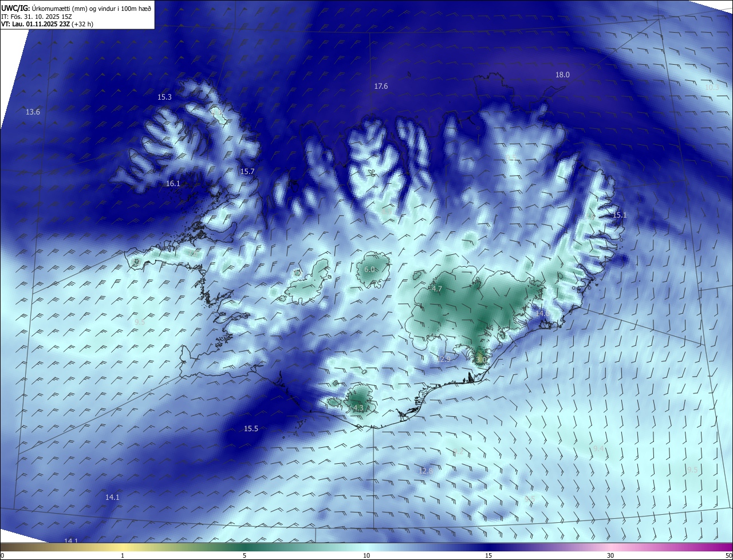Click the 12.8 value south of Iceland
Image resolution: width=733 pixels, height=560 pixels.
click(425, 471)
